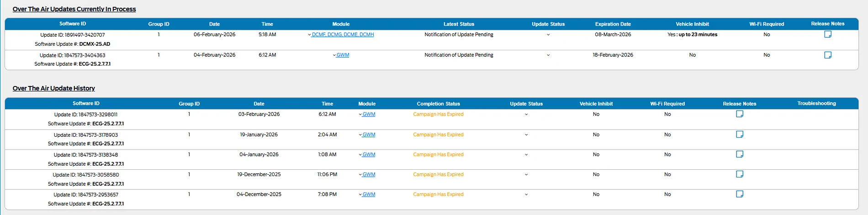This screenshot has height=215, width=868.
Task: Click the Expiration Date column header
Action: click(613, 24)
